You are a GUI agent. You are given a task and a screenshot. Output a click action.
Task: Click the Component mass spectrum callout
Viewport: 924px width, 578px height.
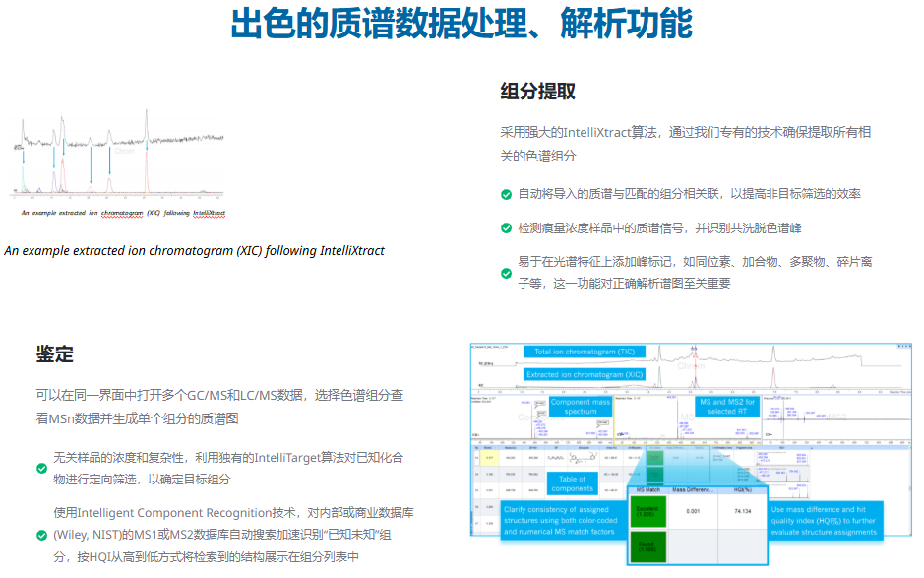(x=581, y=407)
